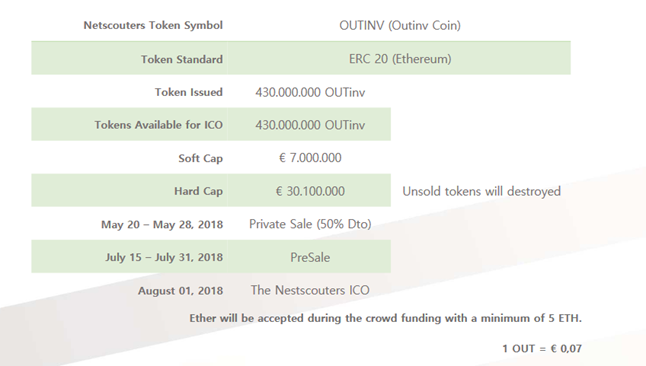Click the Netscouters Token Symbol label

click(x=153, y=26)
